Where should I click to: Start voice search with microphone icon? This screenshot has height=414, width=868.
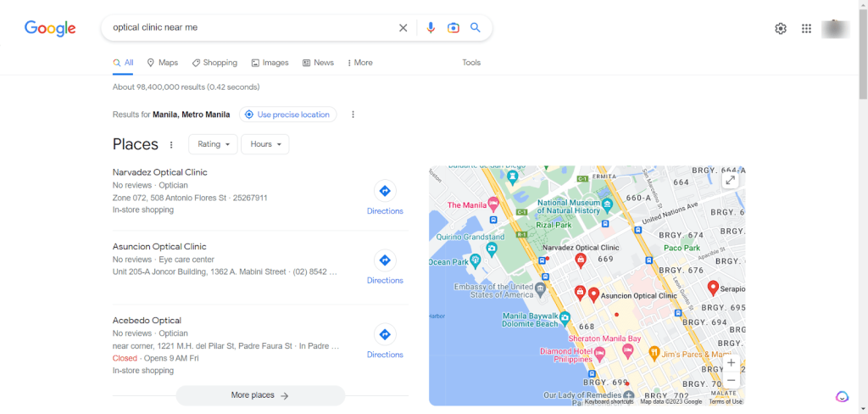(431, 28)
